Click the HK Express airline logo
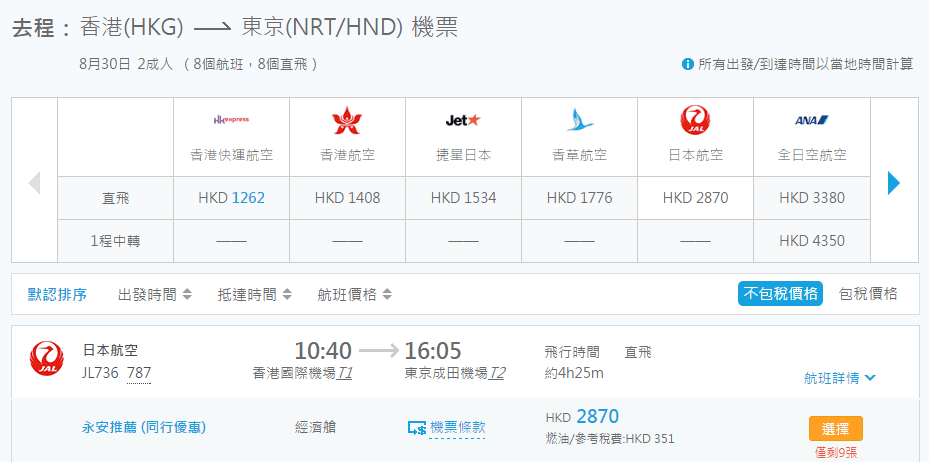The width and height of the screenshot is (929, 462). (x=231, y=120)
